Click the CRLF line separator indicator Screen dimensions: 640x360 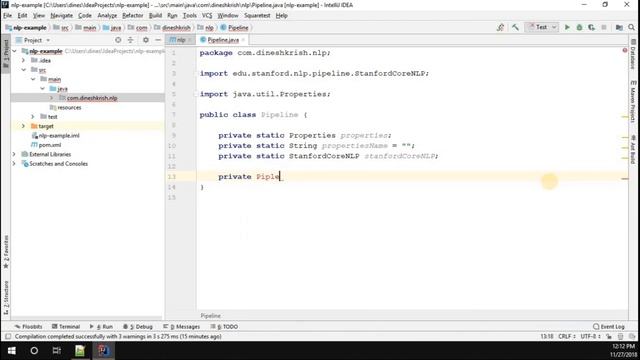coord(567,336)
